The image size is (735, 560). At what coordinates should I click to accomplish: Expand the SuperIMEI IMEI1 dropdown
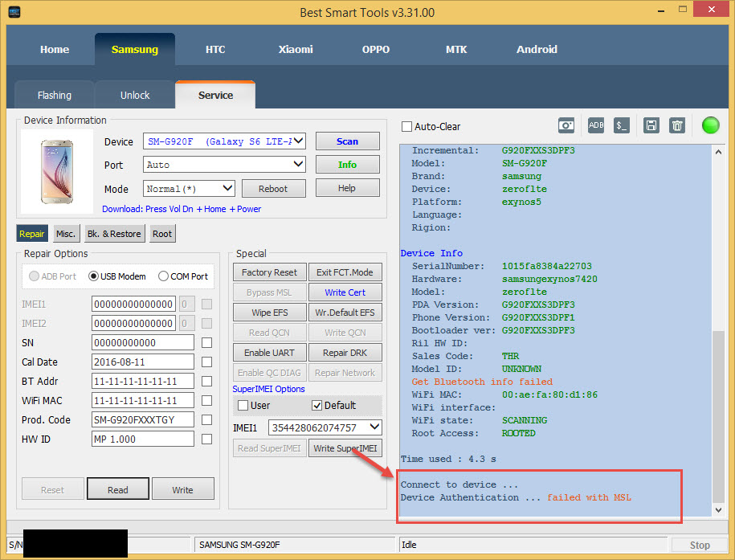374,427
